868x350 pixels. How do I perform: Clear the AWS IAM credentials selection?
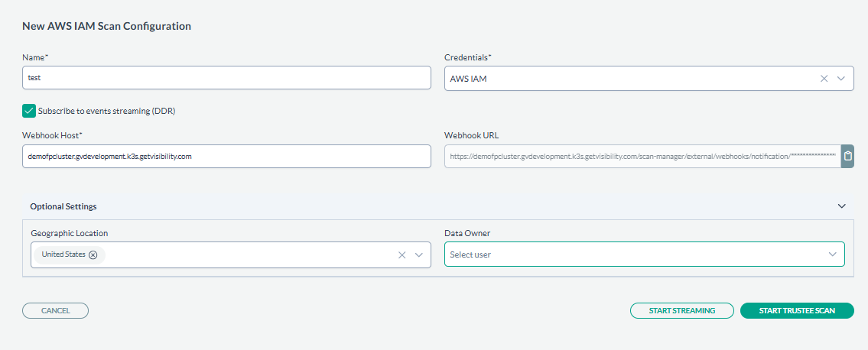pos(824,78)
